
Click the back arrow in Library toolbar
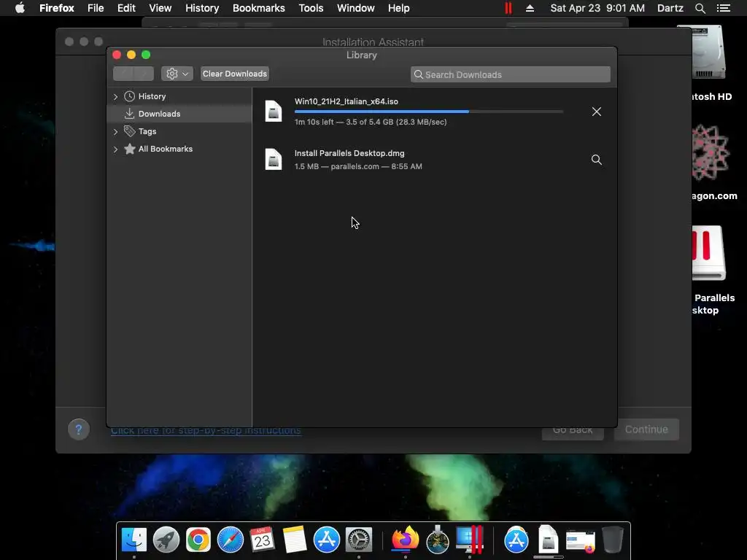[x=123, y=74]
